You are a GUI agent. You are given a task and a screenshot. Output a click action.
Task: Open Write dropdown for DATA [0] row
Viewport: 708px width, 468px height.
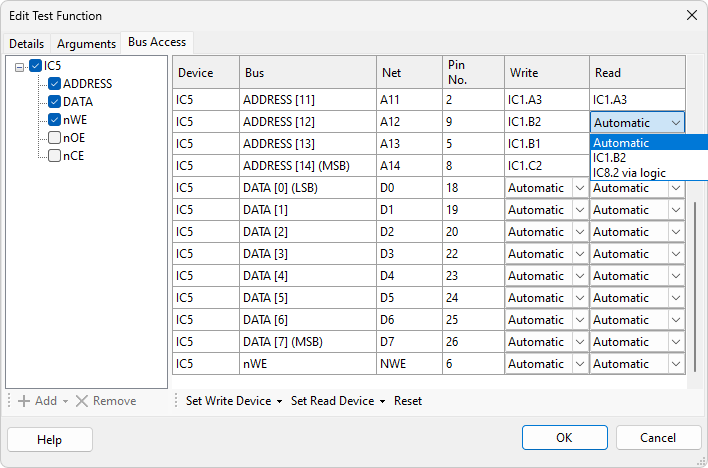(x=578, y=187)
